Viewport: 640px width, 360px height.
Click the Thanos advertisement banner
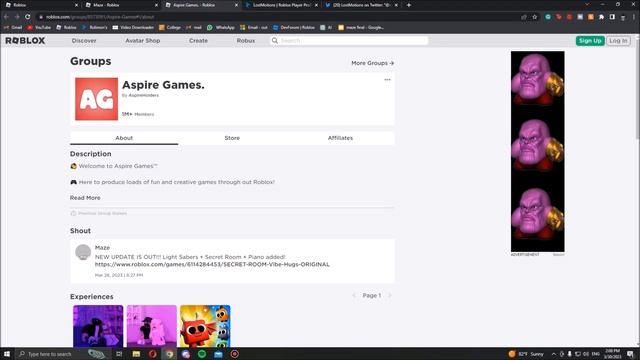[x=538, y=151]
